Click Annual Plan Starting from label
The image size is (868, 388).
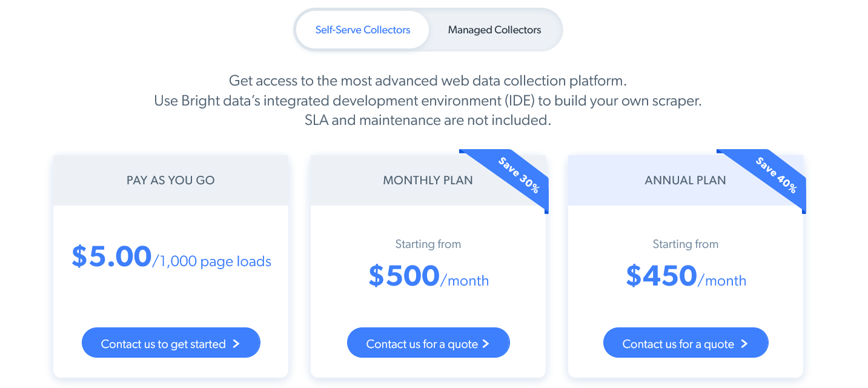686,244
